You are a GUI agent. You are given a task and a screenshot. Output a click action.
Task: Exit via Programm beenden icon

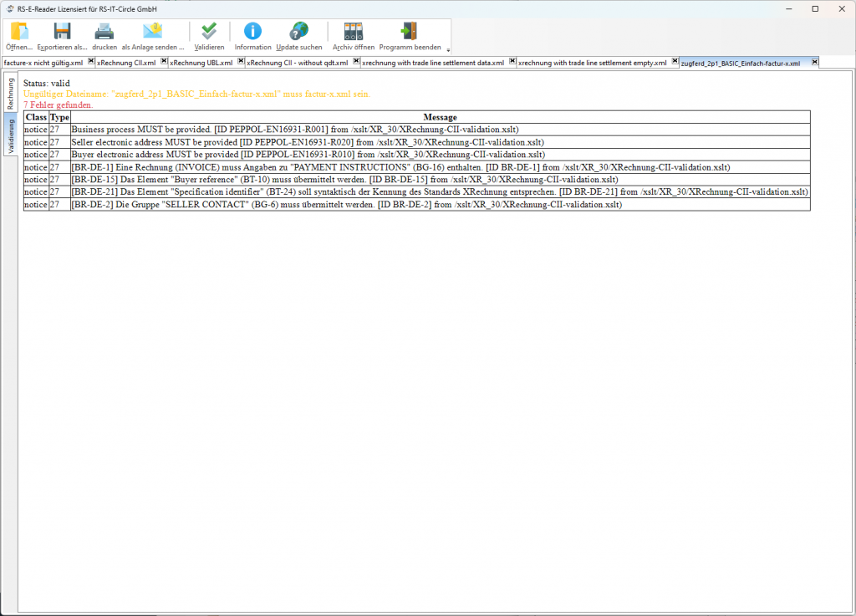click(x=410, y=32)
